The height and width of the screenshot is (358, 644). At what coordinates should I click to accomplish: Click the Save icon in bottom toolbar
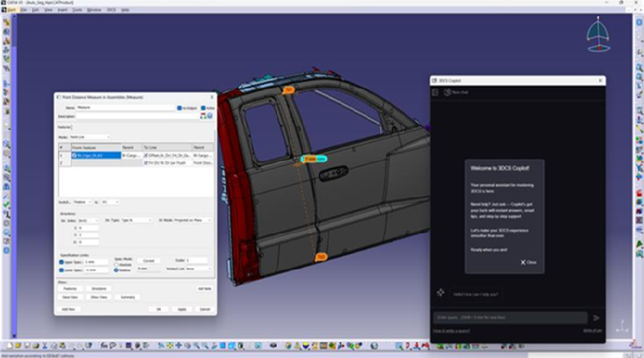pyautogui.click(x=27, y=346)
